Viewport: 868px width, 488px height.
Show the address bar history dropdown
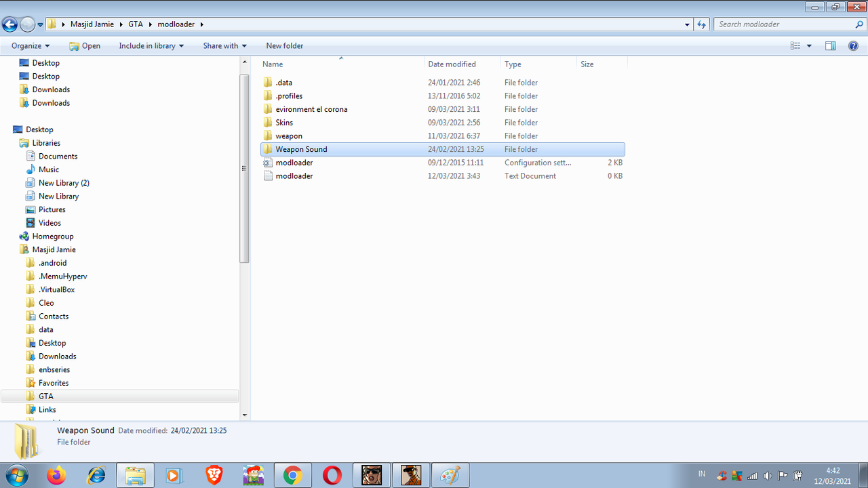[x=688, y=24]
